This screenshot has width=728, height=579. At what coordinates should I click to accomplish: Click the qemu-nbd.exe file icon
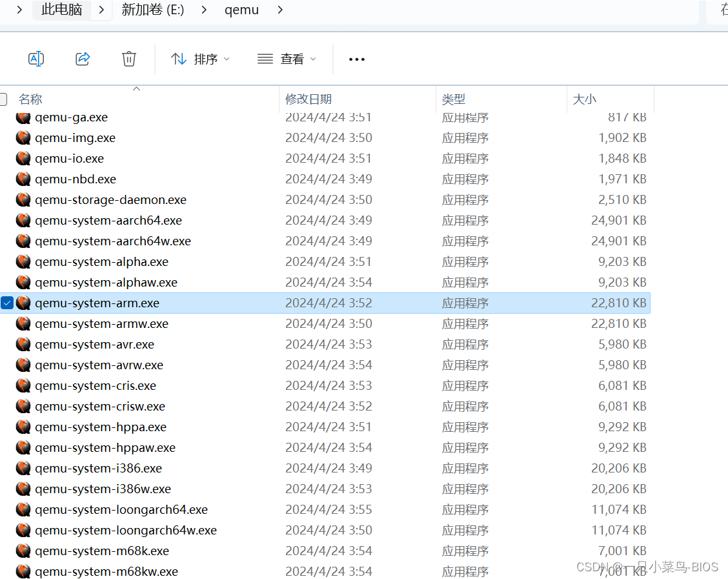23,179
